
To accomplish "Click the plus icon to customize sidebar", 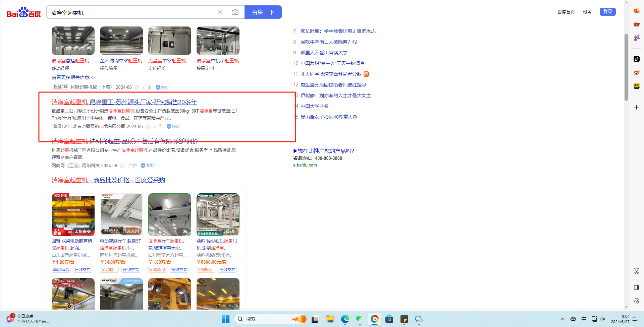I will click(636, 107).
